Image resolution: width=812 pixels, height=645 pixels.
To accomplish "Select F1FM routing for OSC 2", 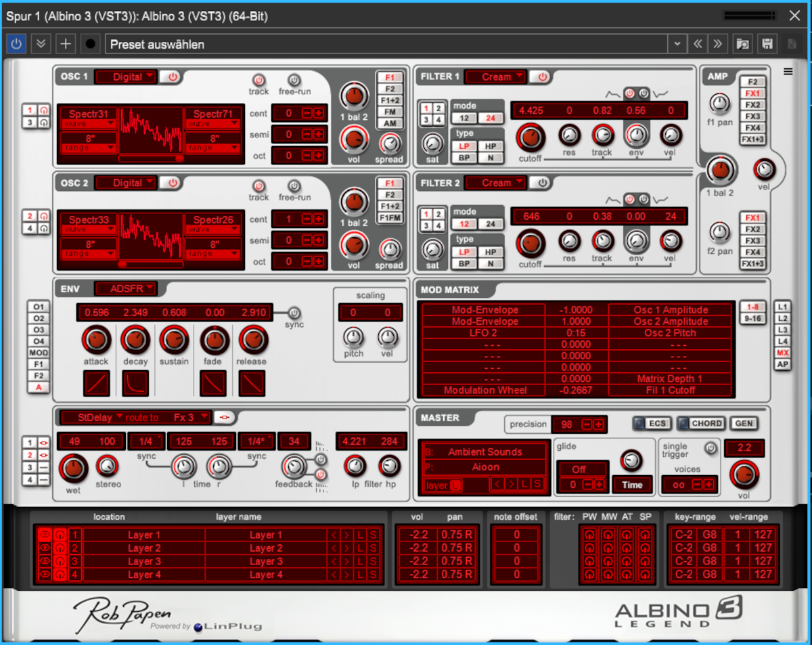I will coord(390,218).
